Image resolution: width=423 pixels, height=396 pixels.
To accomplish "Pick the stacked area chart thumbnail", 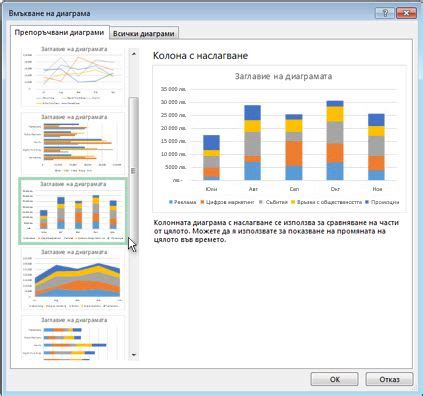I will pyautogui.click(x=73, y=279).
